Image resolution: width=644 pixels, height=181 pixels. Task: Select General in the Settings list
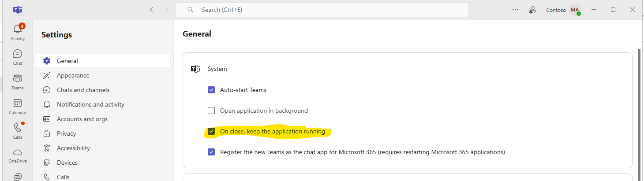(x=103, y=61)
